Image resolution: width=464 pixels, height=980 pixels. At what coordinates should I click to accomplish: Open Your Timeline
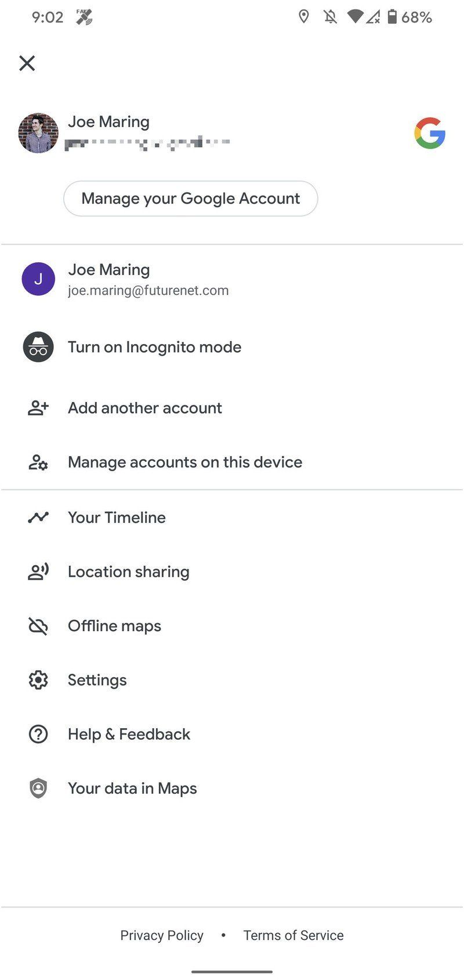pyautogui.click(x=117, y=517)
